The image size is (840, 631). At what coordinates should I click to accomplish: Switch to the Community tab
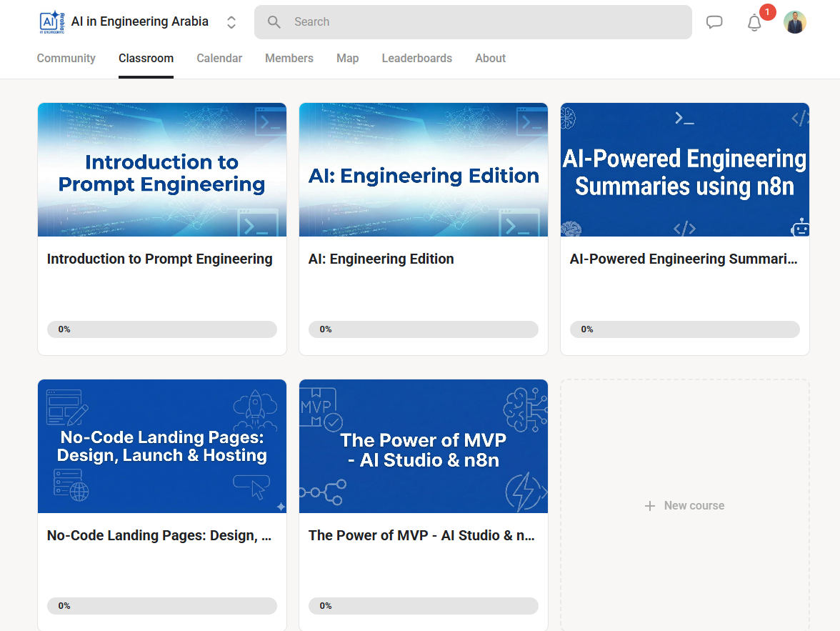[66, 59]
